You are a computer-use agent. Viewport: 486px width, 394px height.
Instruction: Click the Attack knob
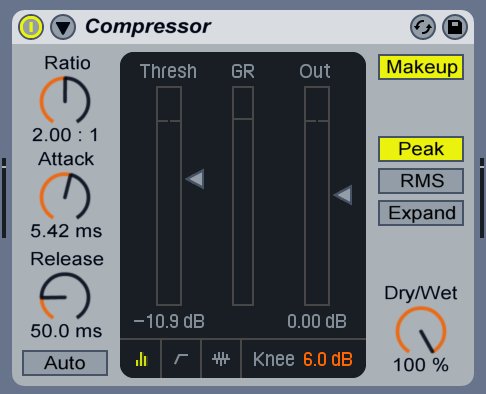65,196
